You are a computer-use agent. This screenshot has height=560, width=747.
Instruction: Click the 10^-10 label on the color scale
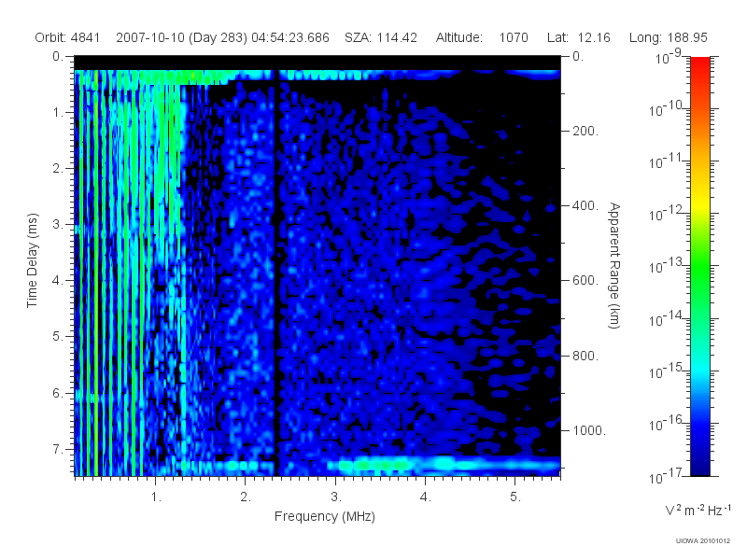click(x=667, y=109)
